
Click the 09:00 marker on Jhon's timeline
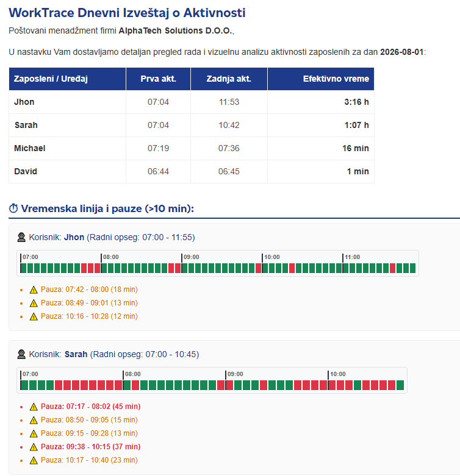[191, 257]
